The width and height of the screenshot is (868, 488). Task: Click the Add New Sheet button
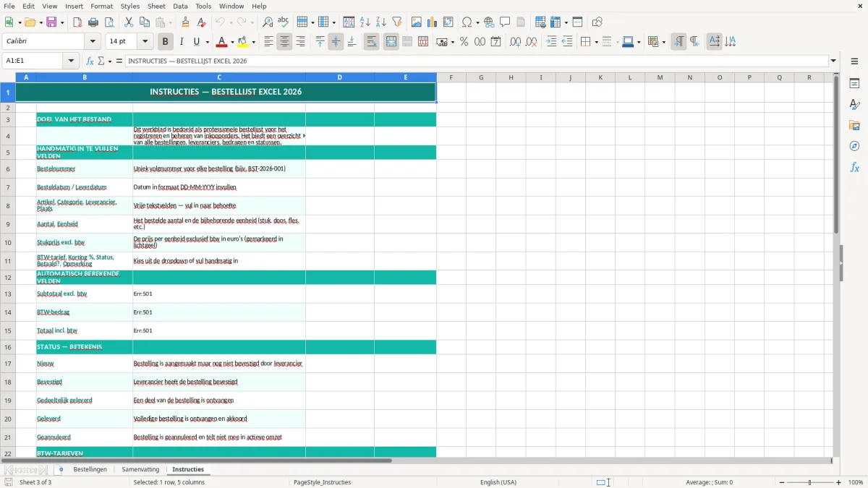61,469
